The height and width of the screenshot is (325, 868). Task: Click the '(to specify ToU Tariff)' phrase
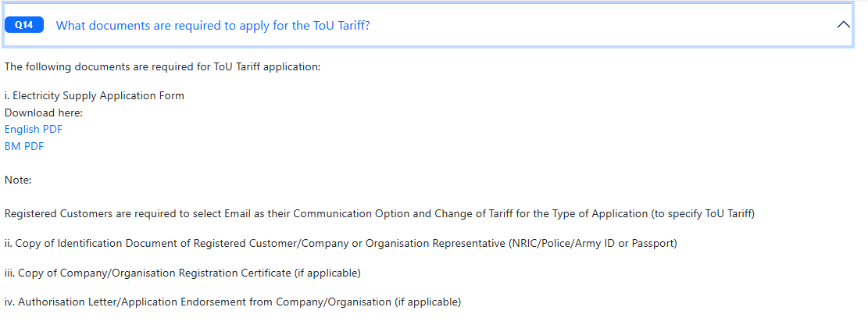(x=702, y=214)
